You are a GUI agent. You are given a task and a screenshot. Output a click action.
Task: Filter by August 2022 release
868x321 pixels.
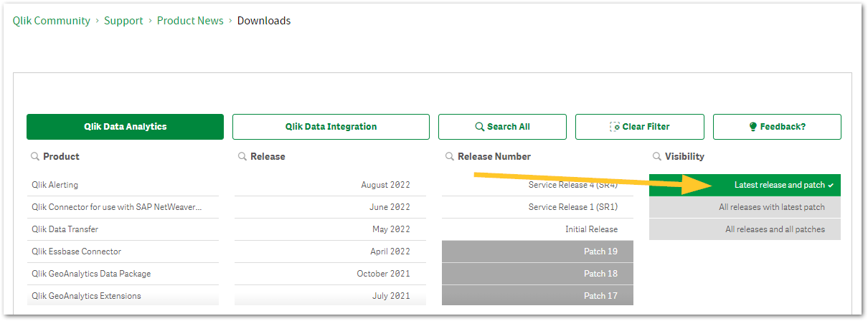coord(330,185)
